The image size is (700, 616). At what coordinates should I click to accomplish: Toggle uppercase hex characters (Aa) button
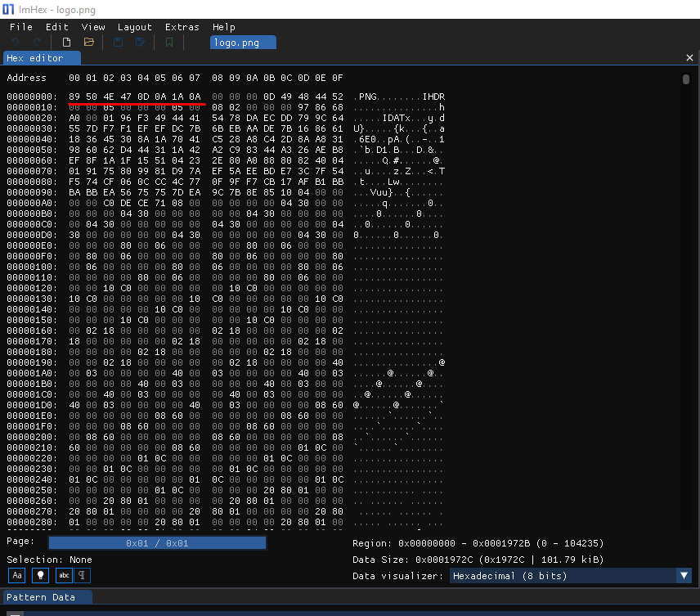tap(16, 575)
